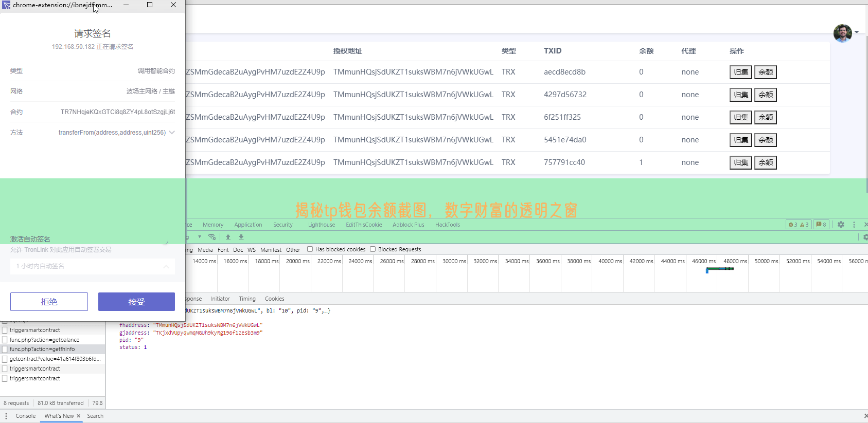The height and width of the screenshot is (423, 868).
Task: Click 余额 in the aecd8ecd8b row
Action: click(x=766, y=72)
